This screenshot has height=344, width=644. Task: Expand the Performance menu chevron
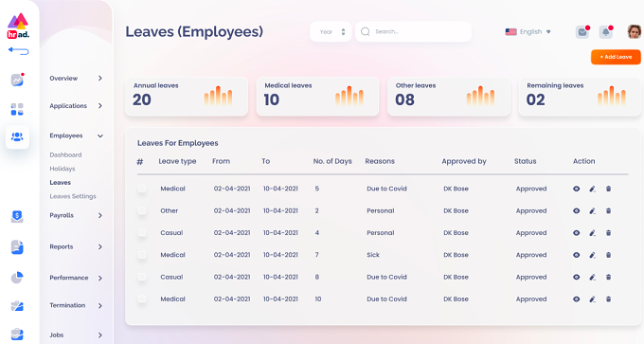(x=99, y=278)
